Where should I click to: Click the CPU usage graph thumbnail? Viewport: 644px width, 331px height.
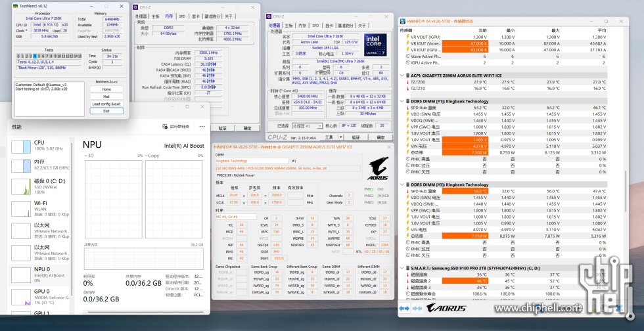click(21, 146)
